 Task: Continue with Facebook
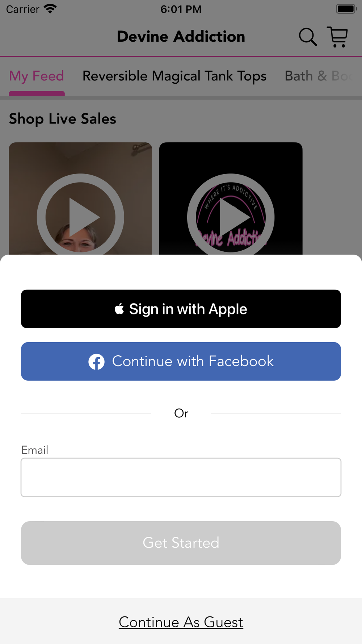(181, 361)
